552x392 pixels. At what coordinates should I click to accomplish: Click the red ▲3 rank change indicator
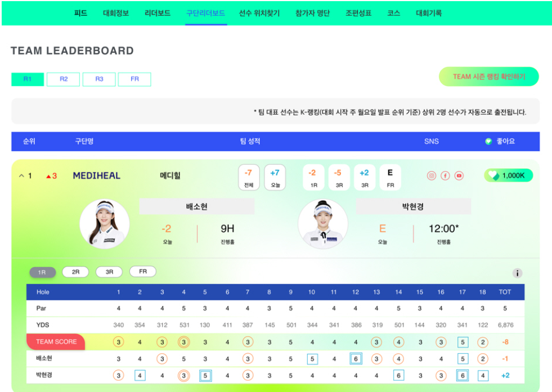tap(51, 176)
